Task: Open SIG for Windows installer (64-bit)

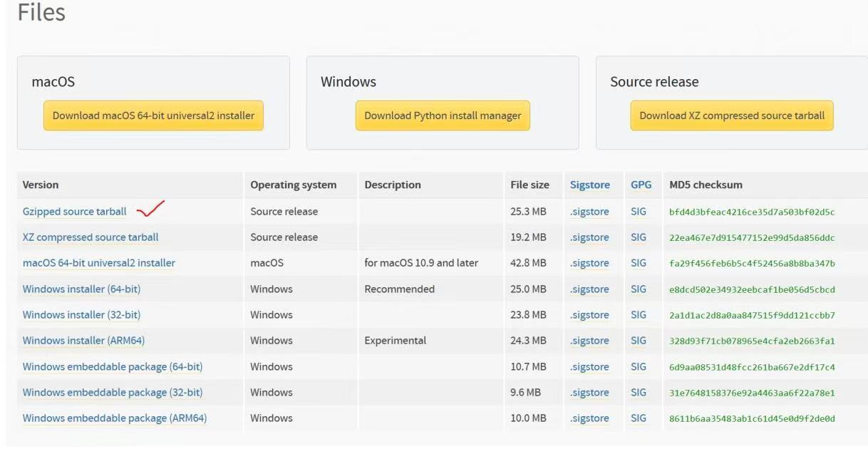Action: (x=639, y=289)
